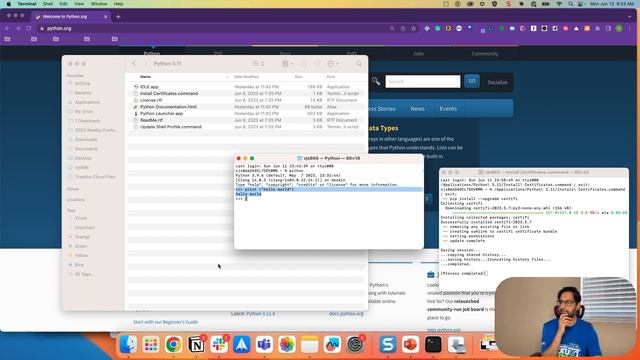Open PowerPoint from the Dock
640x360 pixels.
point(410,344)
